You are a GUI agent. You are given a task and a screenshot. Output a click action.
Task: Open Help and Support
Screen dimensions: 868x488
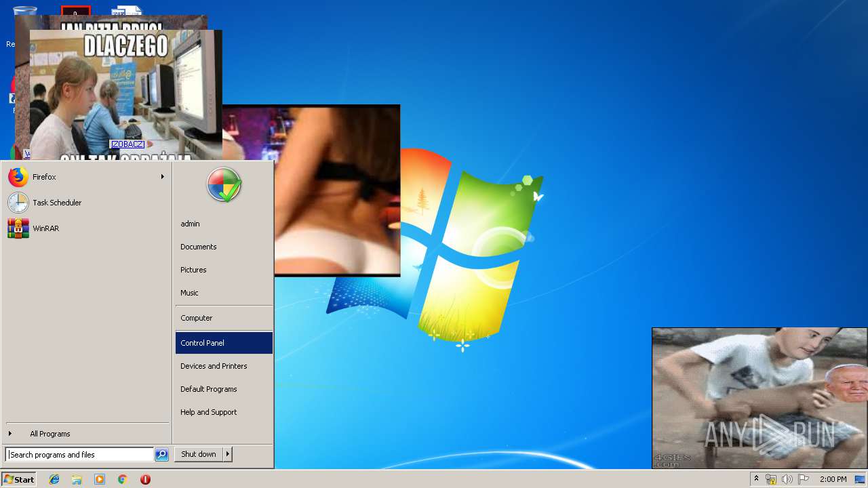tap(224, 412)
